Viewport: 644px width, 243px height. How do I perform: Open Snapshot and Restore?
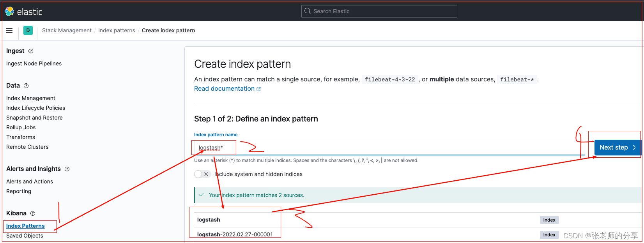pos(34,118)
